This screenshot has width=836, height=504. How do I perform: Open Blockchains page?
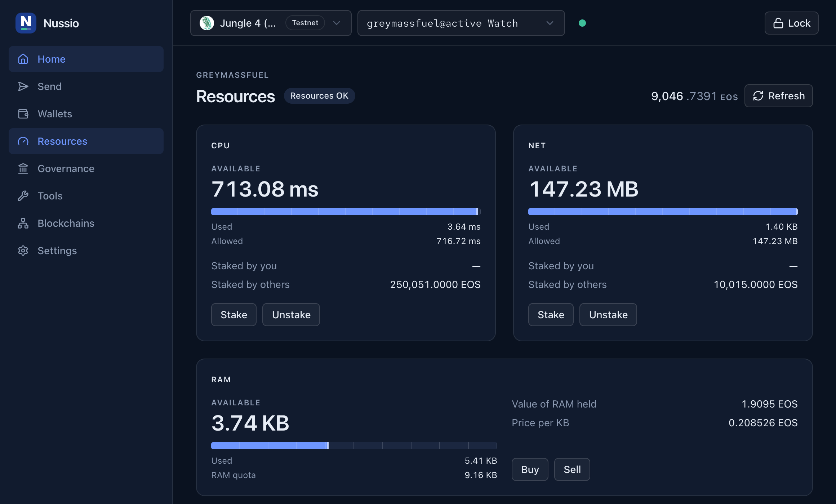pos(86,223)
